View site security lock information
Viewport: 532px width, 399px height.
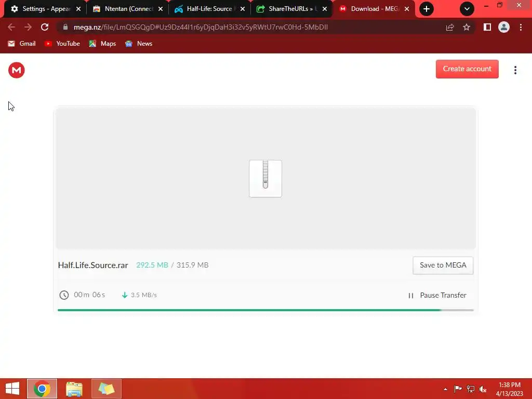click(65, 27)
